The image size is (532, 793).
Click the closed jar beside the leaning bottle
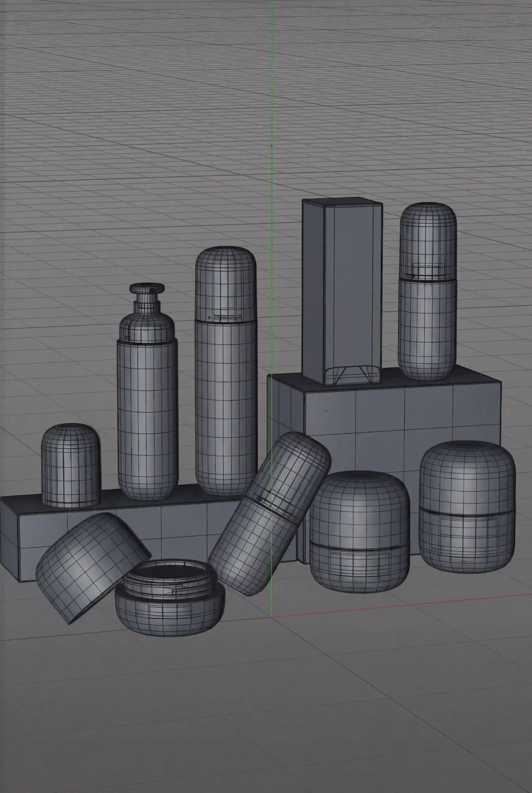(359, 532)
